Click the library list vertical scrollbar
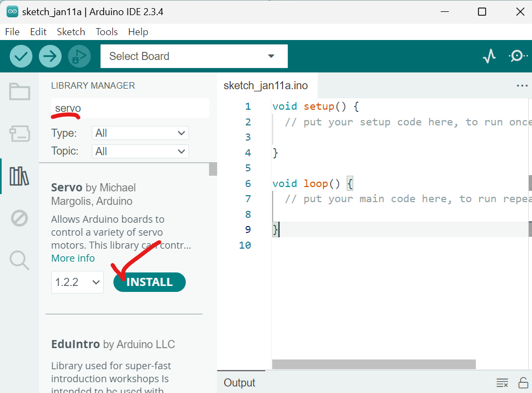 click(x=213, y=169)
